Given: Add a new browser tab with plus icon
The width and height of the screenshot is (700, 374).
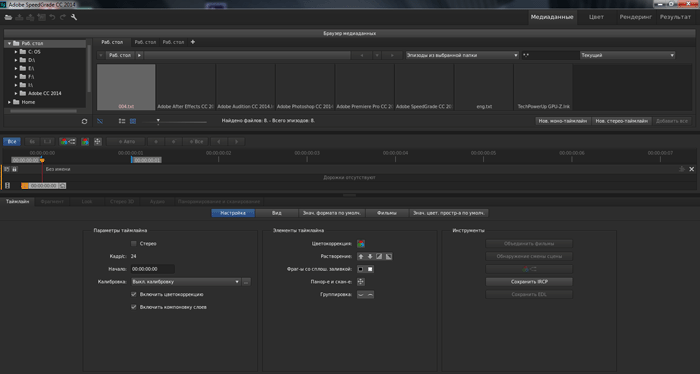Looking at the screenshot, I should click(x=193, y=42).
